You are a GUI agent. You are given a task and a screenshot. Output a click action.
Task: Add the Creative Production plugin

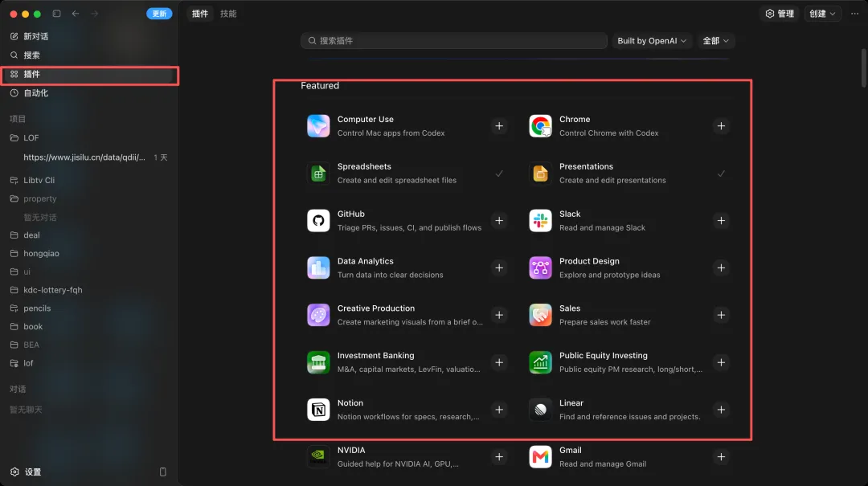coord(499,315)
